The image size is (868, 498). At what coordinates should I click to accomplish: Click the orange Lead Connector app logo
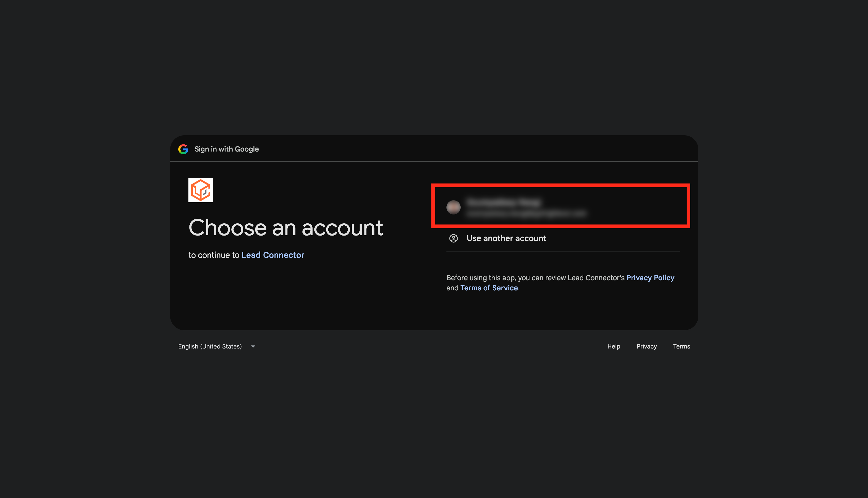tap(200, 190)
